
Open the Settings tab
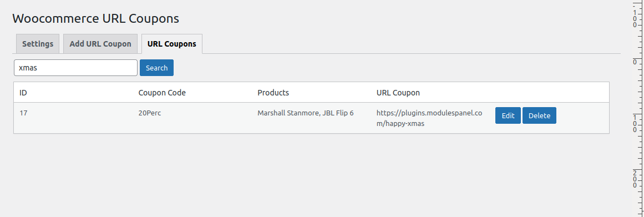(x=38, y=44)
